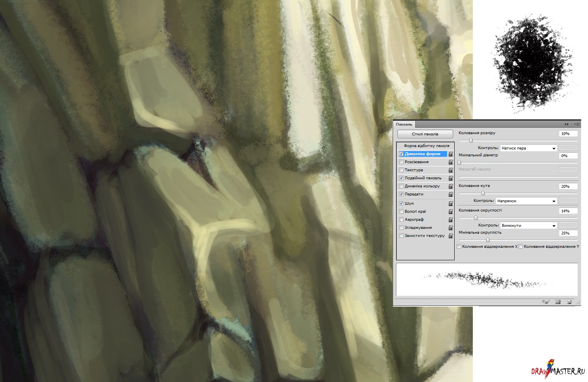Select the Пензель panel tab
Screen dimensions: 588x382
[404, 124]
